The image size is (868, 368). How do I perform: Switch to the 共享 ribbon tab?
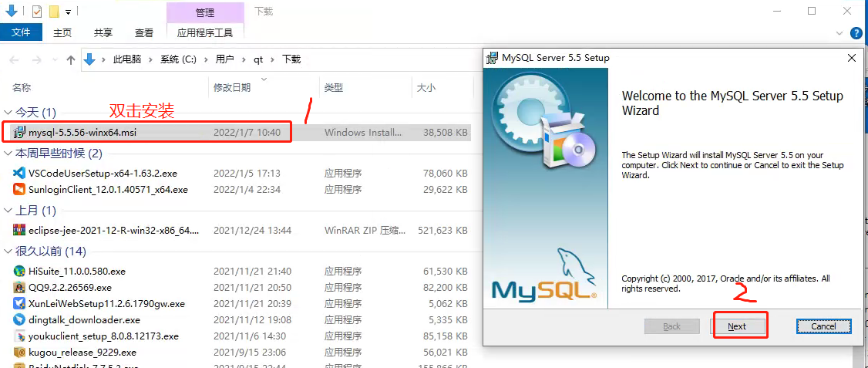point(103,32)
